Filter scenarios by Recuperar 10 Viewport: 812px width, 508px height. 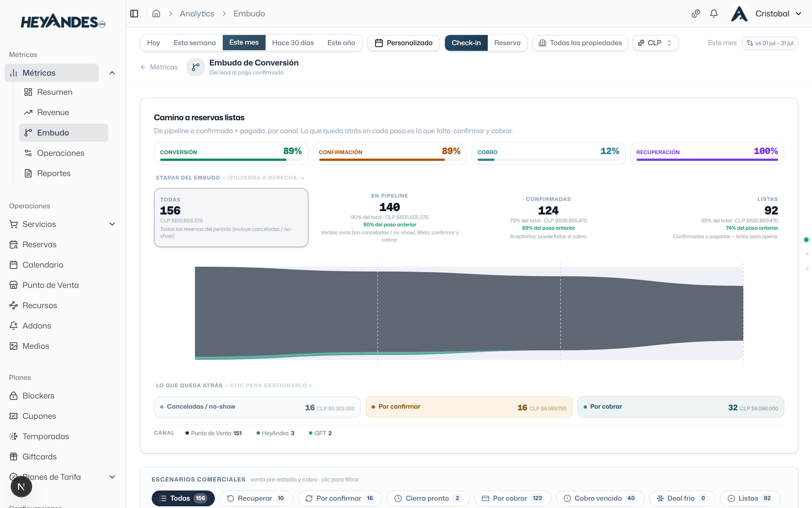pos(256,498)
